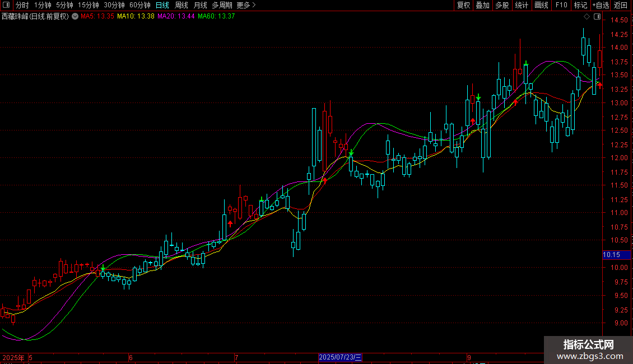Click the diamond icon above the price axis

tap(587, 17)
